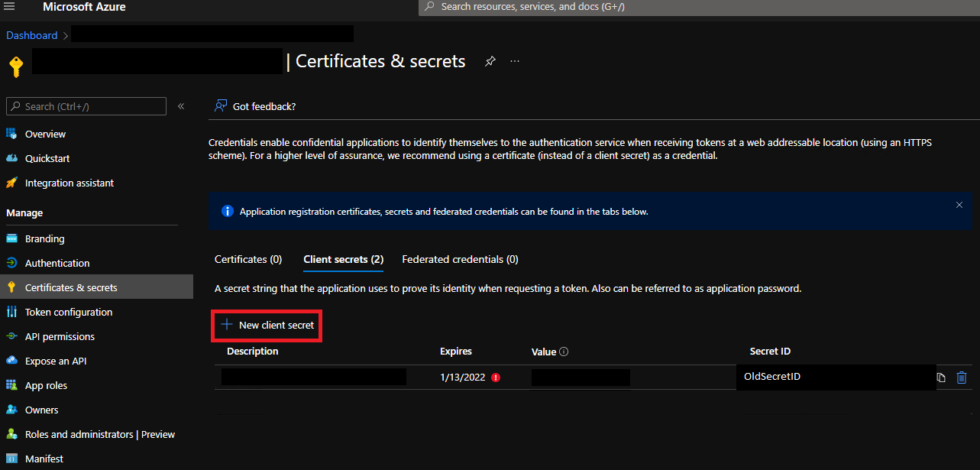This screenshot has height=470, width=980.
Task: Click the Authentication icon
Action: point(11,263)
